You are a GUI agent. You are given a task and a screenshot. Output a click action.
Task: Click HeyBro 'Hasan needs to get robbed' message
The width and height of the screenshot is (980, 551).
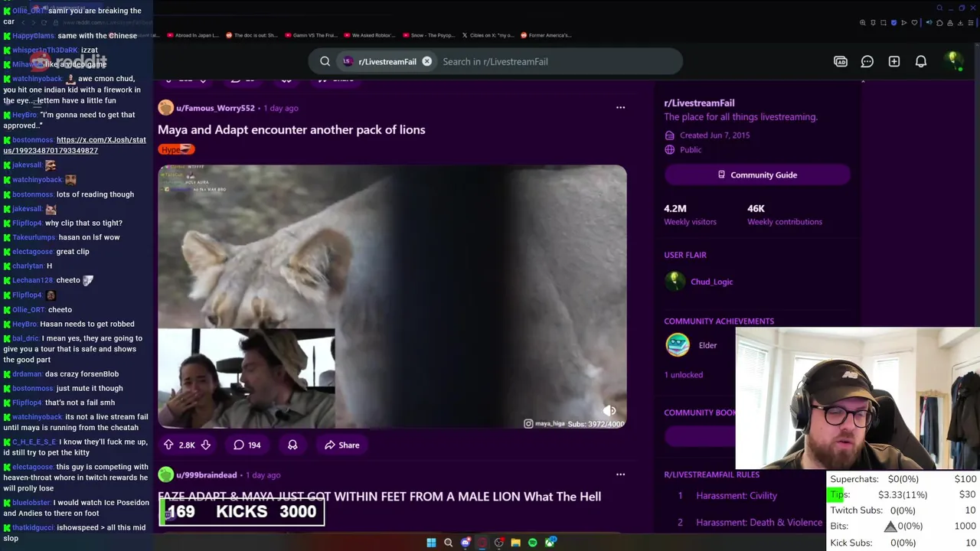(x=73, y=324)
